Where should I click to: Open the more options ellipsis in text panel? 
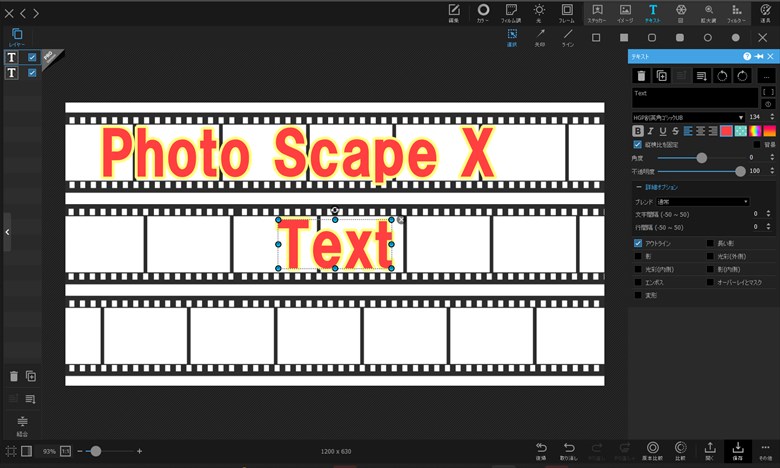point(766,76)
